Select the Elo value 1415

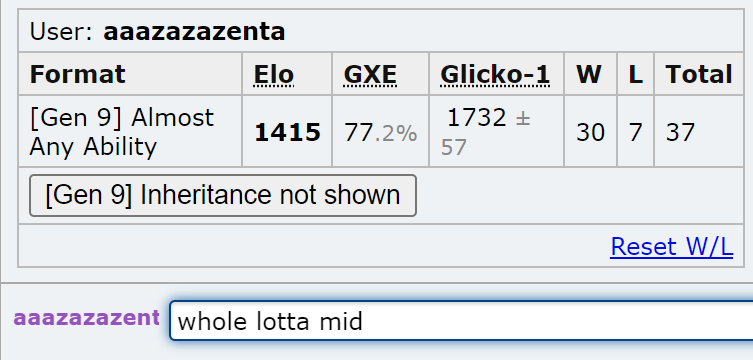point(287,132)
